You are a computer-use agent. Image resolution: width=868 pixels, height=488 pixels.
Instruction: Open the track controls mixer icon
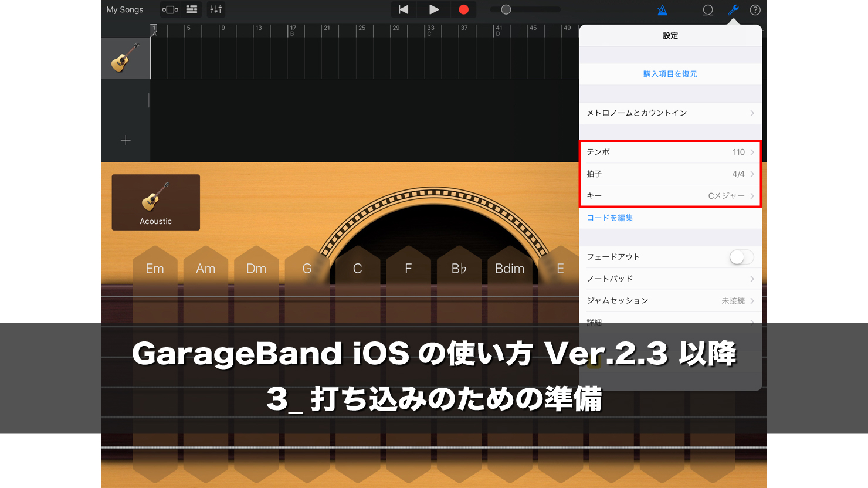point(216,9)
